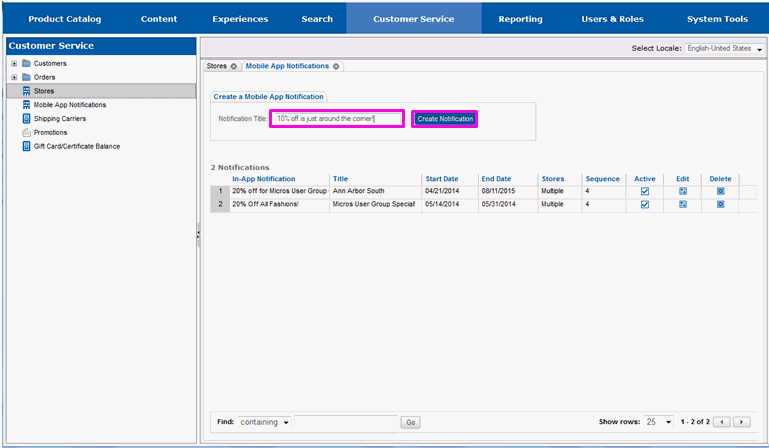Delete the Ann Arbor South notification
The image size is (769, 448).
(720, 191)
